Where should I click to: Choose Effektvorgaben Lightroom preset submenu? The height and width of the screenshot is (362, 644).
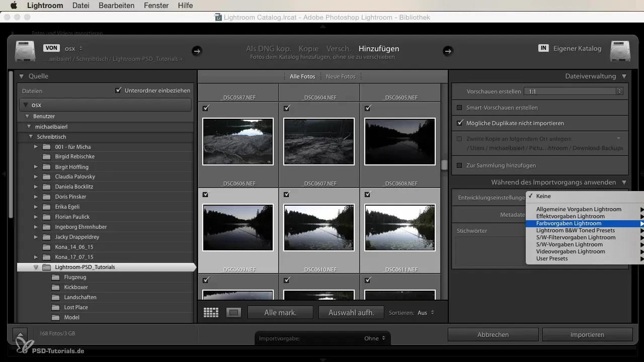point(585,216)
